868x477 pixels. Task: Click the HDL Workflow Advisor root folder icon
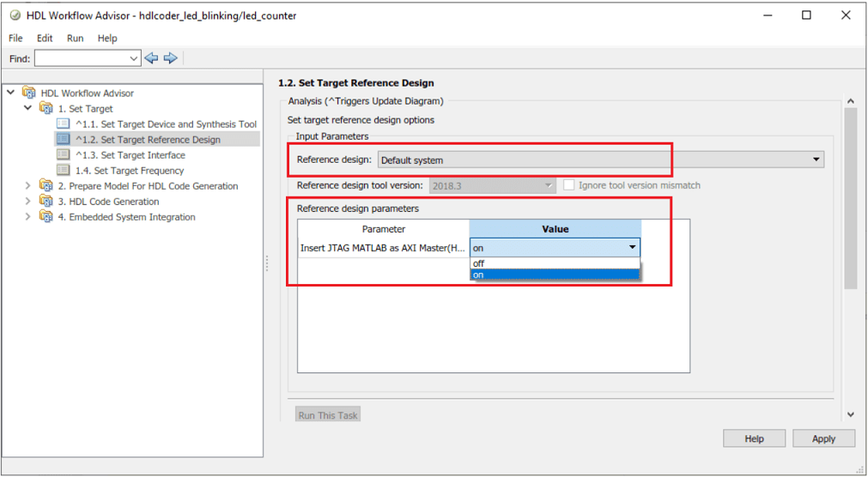tap(29, 93)
